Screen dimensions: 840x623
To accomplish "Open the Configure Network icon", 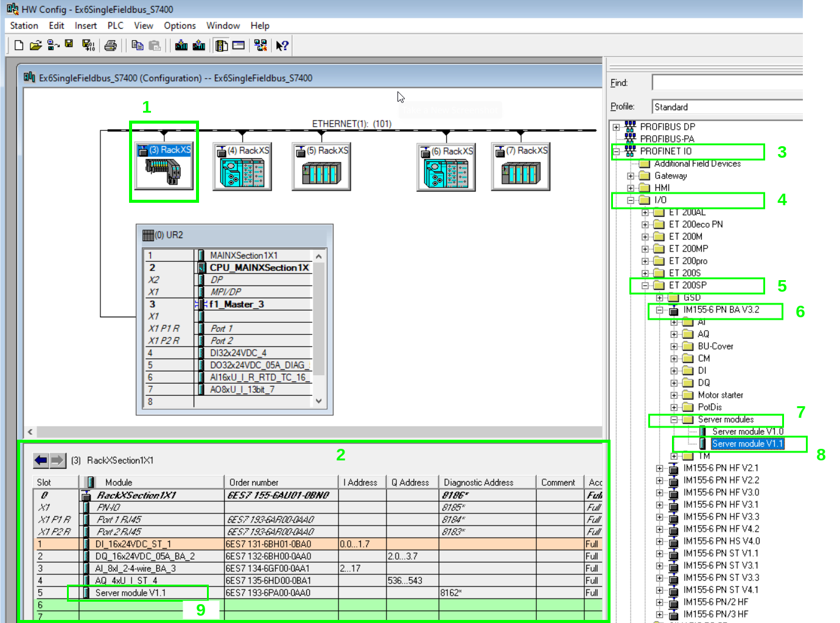I will [x=260, y=44].
